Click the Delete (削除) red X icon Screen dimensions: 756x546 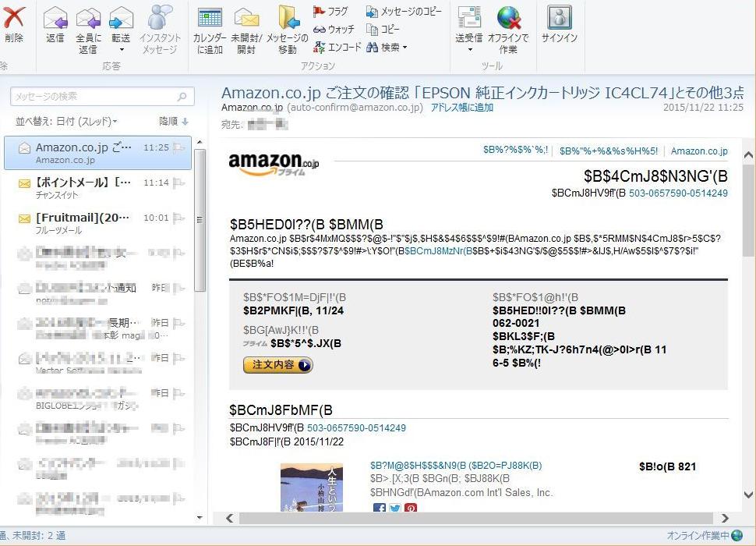click(14, 17)
